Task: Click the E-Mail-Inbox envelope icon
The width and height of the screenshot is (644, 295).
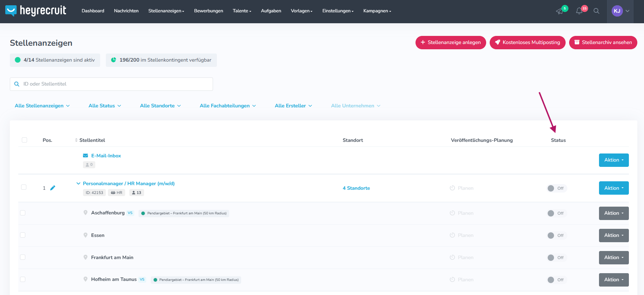Action: [x=85, y=156]
